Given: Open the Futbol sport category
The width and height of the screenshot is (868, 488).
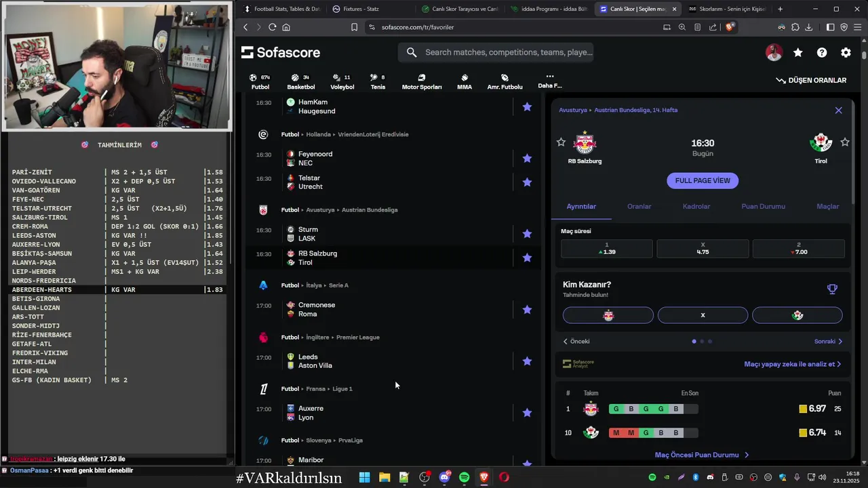Looking at the screenshot, I should [260, 81].
